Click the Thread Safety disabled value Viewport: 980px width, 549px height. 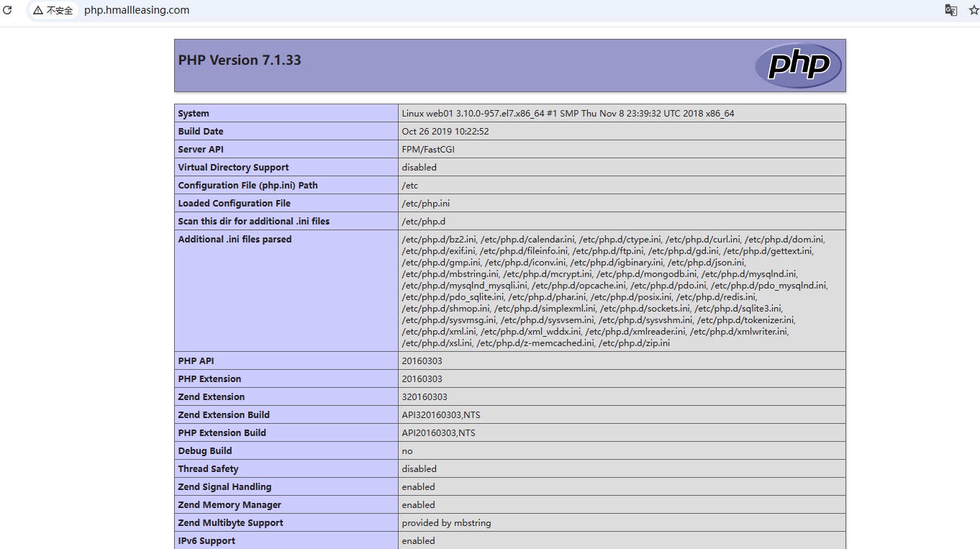[419, 469]
